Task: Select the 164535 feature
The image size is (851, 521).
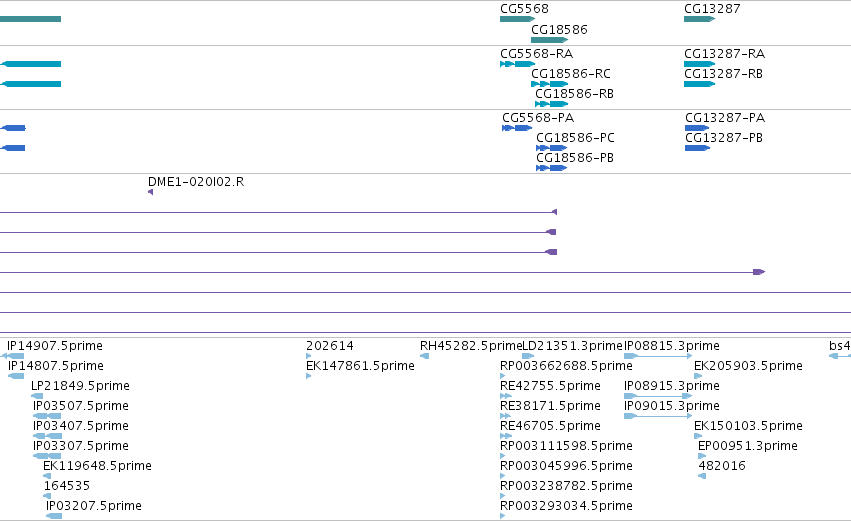Action: click(47, 496)
